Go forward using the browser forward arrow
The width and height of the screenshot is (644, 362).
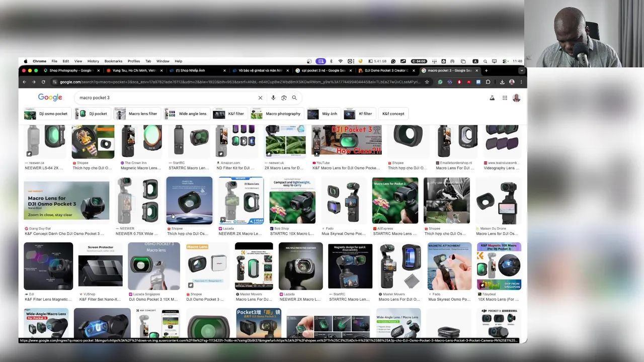pos(34,82)
